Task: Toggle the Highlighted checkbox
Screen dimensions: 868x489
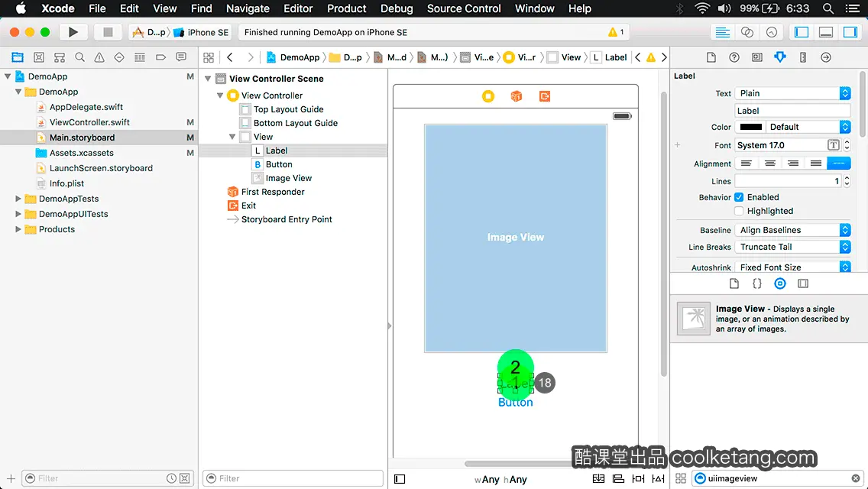Action: pyautogui.click(x=739, y=211)
